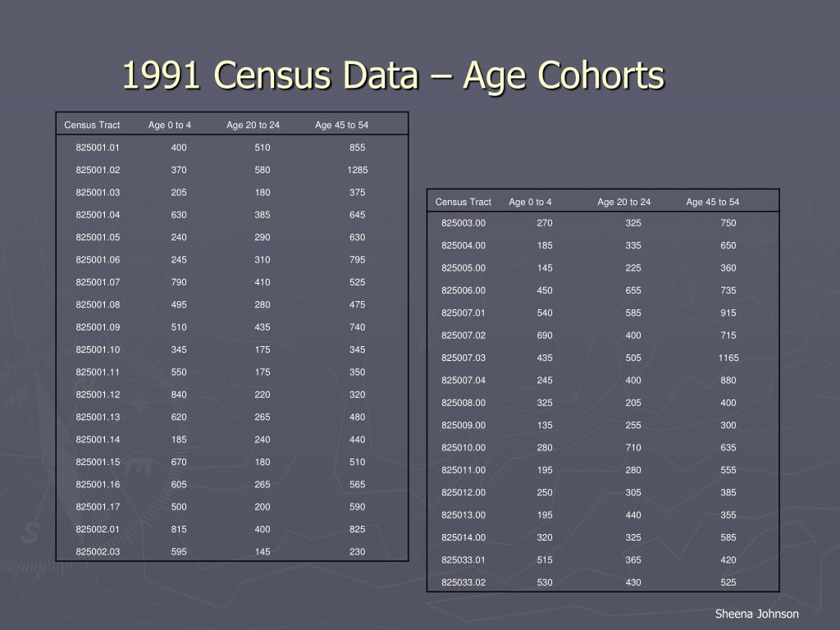Select census tract cell 825001.04
This screenshot has width=840, height=630.
click(x=98, y=215)
